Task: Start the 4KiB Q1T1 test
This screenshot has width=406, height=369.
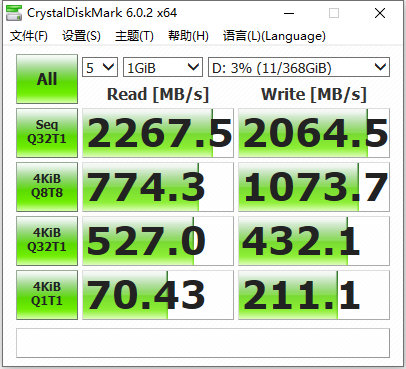Action: (x=47, y=295)
